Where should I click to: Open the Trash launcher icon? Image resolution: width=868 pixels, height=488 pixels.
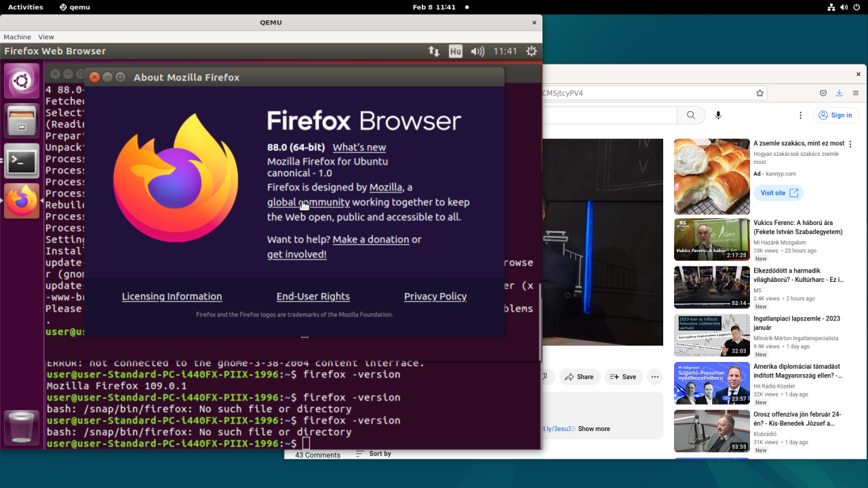click(22, 428)
